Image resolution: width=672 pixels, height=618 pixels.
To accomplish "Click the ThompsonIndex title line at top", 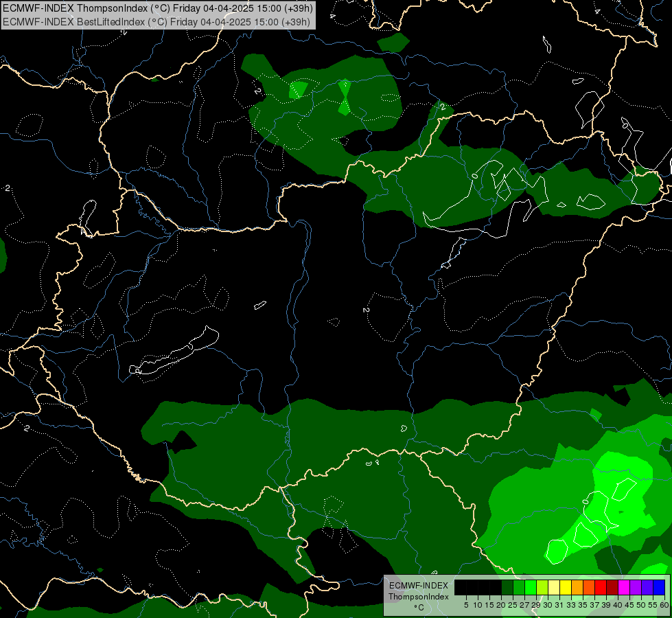I will click(158, 8).
